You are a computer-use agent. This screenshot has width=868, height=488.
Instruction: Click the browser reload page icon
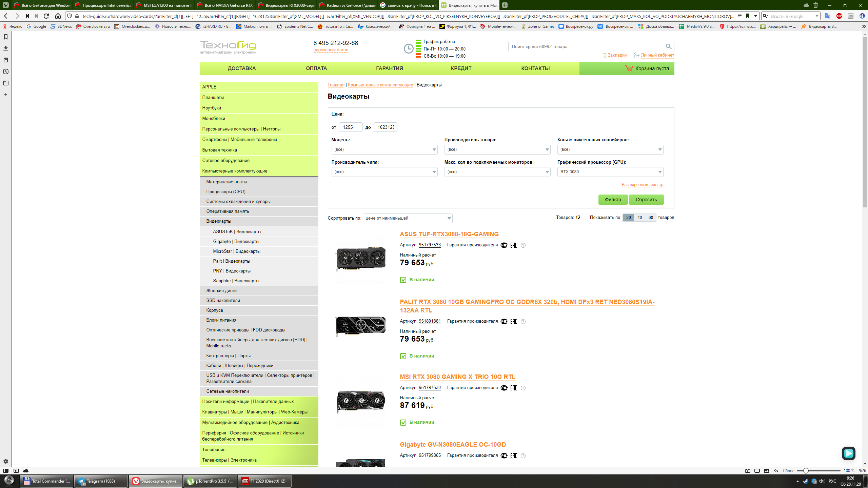pos(46,16)
